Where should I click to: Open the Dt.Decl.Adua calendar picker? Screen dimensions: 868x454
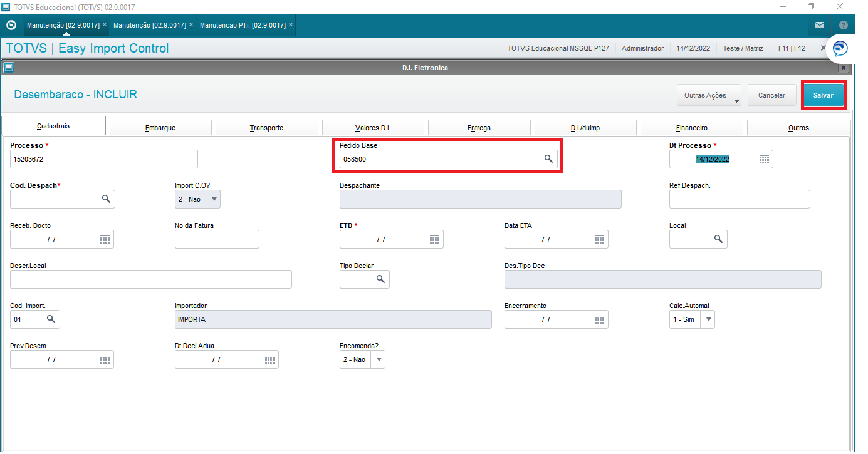(x=269, y=359)
